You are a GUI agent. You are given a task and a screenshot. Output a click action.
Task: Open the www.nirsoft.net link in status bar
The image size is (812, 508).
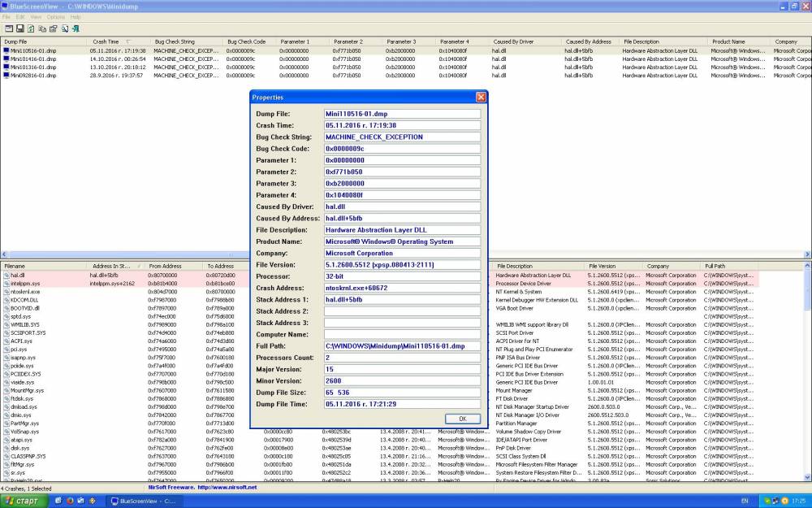tap(227, 488)
